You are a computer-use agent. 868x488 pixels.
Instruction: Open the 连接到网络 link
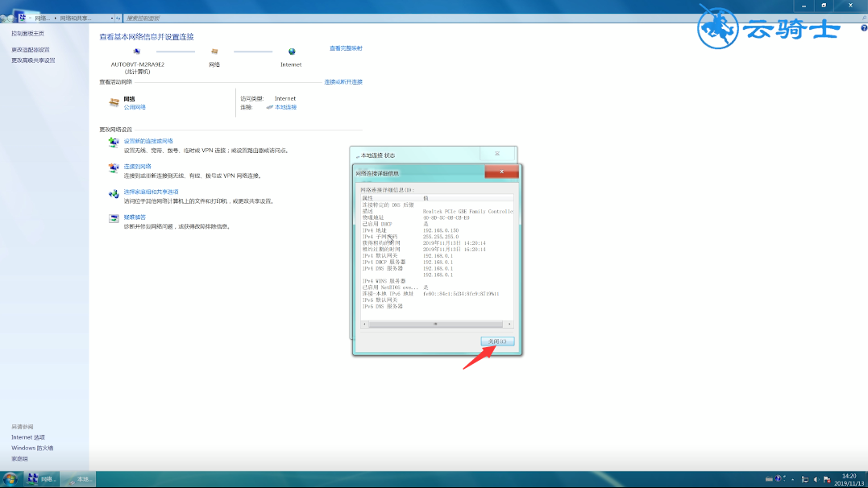137,167
